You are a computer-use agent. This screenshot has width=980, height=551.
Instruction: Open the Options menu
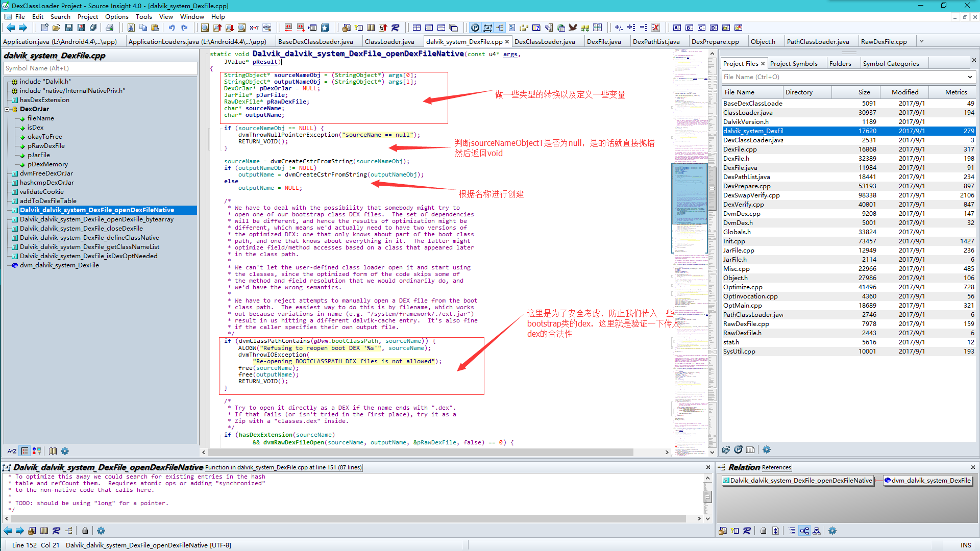(116, 16)
